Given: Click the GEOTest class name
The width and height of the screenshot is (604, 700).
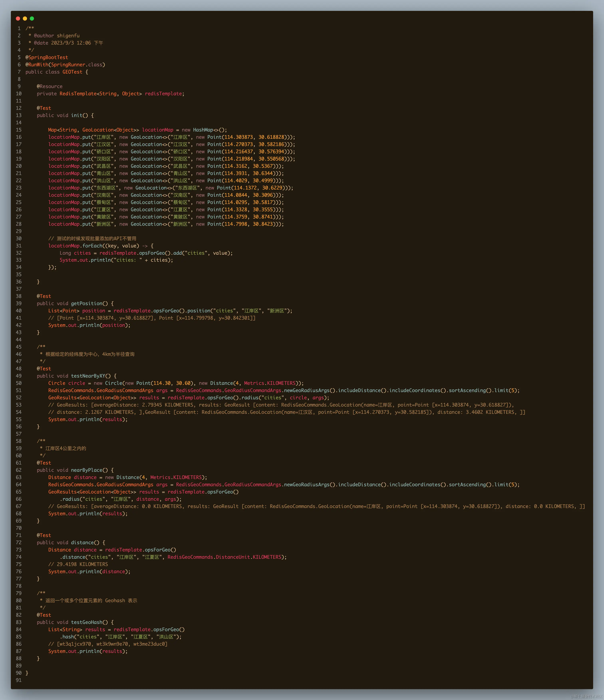Looking at the screenshot, I should [x=72, y=72].
